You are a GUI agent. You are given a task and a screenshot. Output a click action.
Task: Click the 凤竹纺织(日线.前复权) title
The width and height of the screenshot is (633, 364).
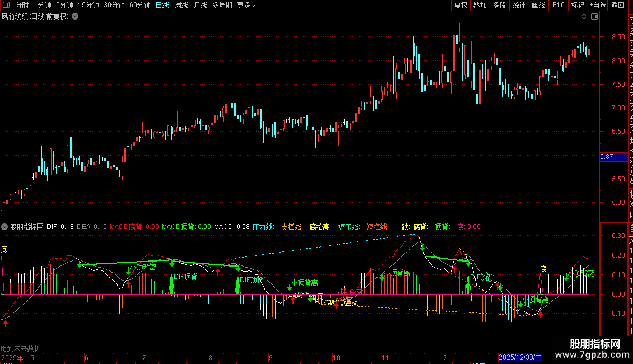[x=35, y=17]
